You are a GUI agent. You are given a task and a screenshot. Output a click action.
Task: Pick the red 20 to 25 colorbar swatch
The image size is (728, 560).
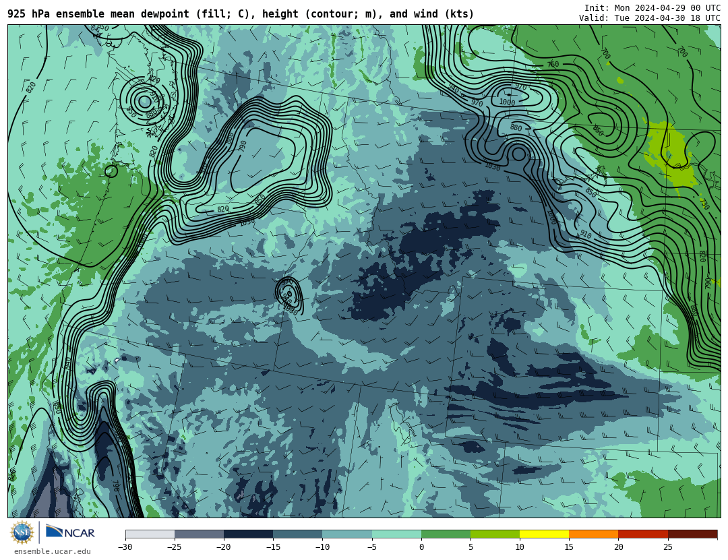(643, 534)
